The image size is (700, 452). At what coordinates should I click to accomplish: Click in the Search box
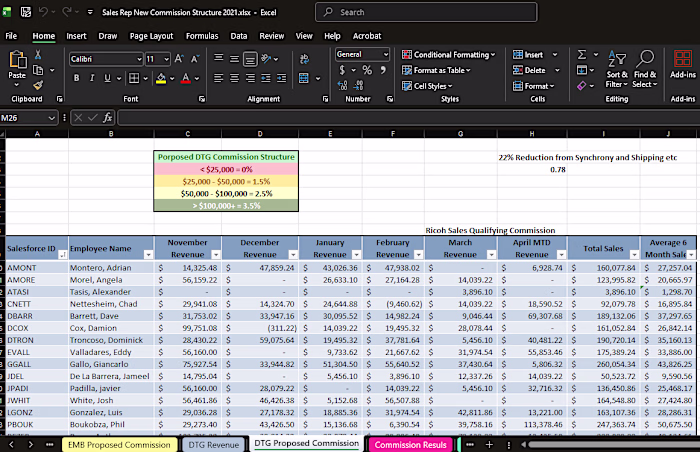pos(426,12)
